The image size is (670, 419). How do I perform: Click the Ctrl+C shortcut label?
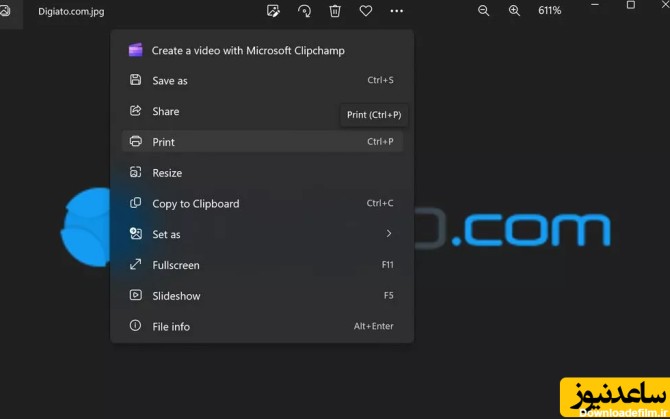coord(380,203)
